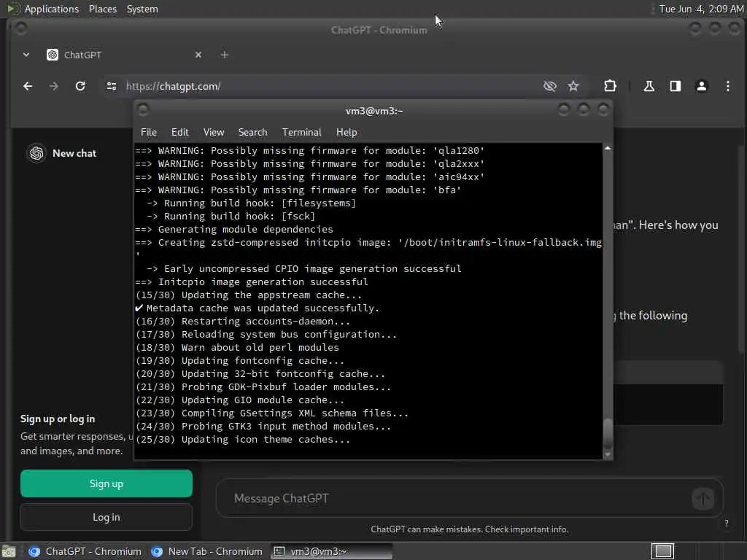The image size is (747, 560).
Task: Close the ChatGPT - Chromium window
Action: click(734, 28)
